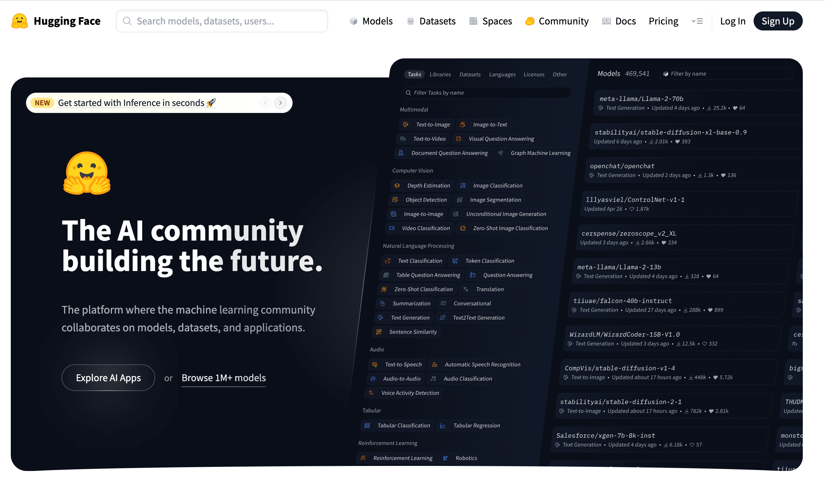Screen dimensions: 825x504
Task: Open the Log In link
Action: [x=732, y=21]
